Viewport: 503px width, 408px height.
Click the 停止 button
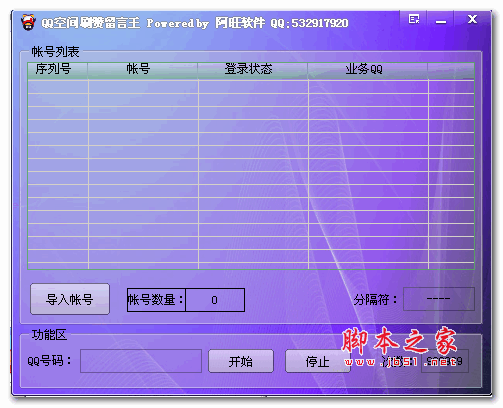[318, 361]
